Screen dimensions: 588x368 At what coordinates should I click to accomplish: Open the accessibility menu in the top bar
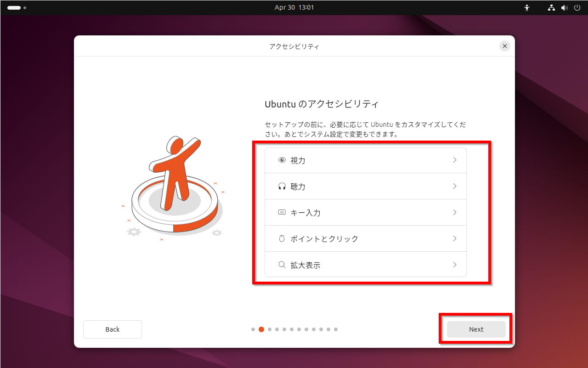coord(527,8)
